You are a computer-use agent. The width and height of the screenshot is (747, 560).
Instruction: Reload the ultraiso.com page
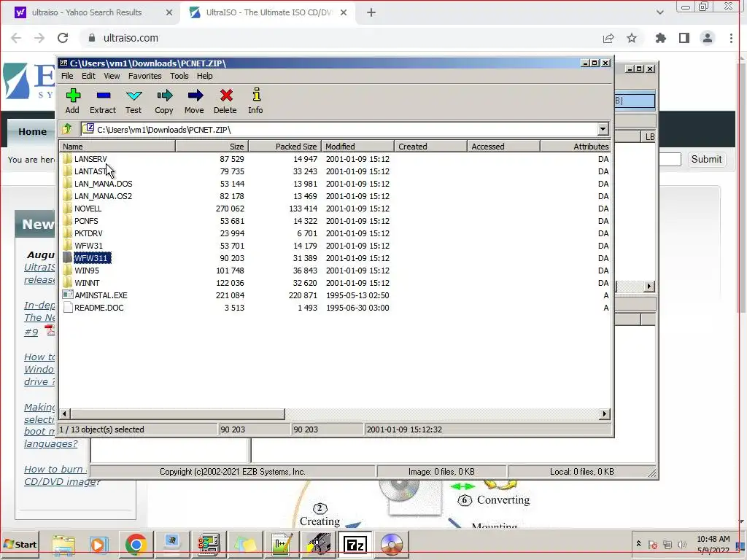(x=63, y=38)
